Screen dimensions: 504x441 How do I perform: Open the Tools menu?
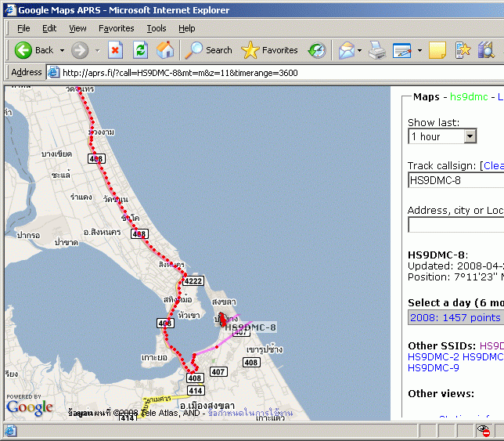click(x=157, y=28)
